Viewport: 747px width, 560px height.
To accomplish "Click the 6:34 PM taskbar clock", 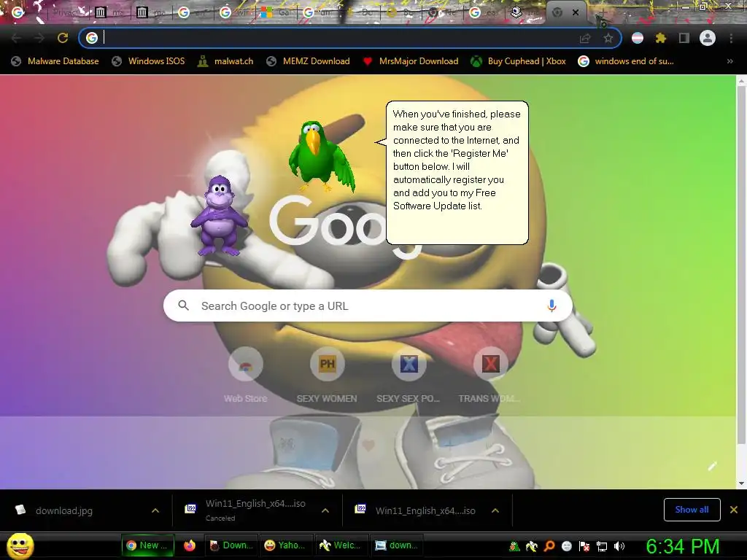I will point(683,546).
